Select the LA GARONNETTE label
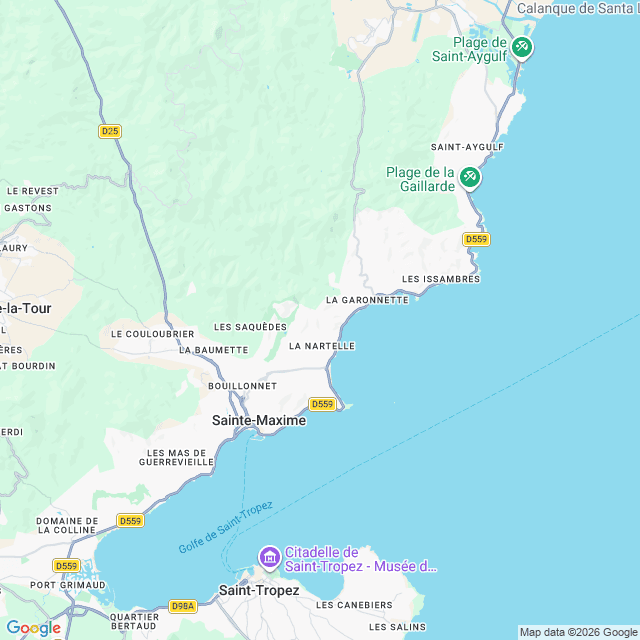 pos(367,300)
